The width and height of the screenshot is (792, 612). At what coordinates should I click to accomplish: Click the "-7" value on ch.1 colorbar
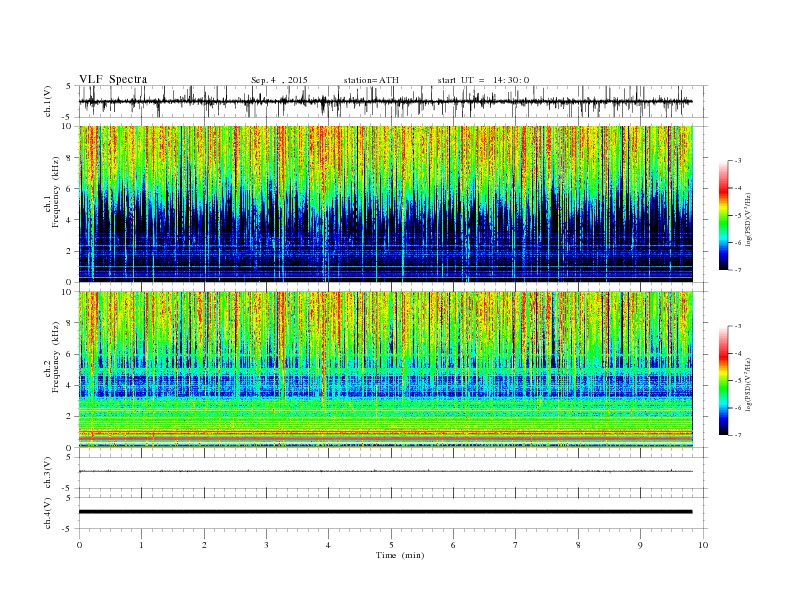coord(737,270)
